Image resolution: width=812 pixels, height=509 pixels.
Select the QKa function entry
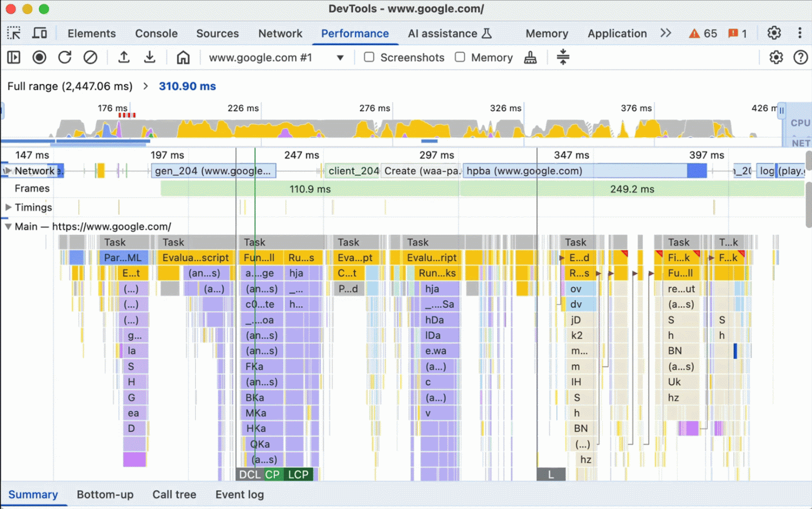pos(264,444)
